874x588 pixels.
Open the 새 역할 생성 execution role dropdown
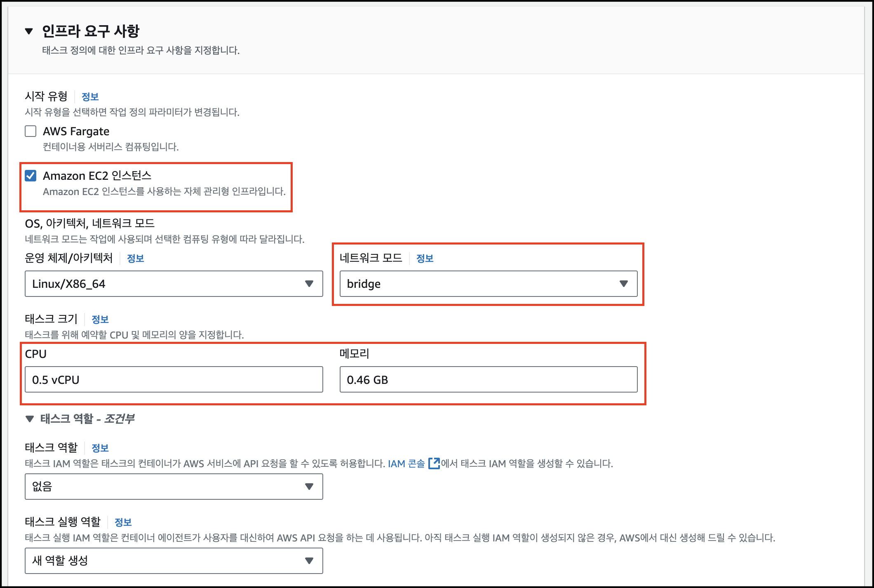174,561
